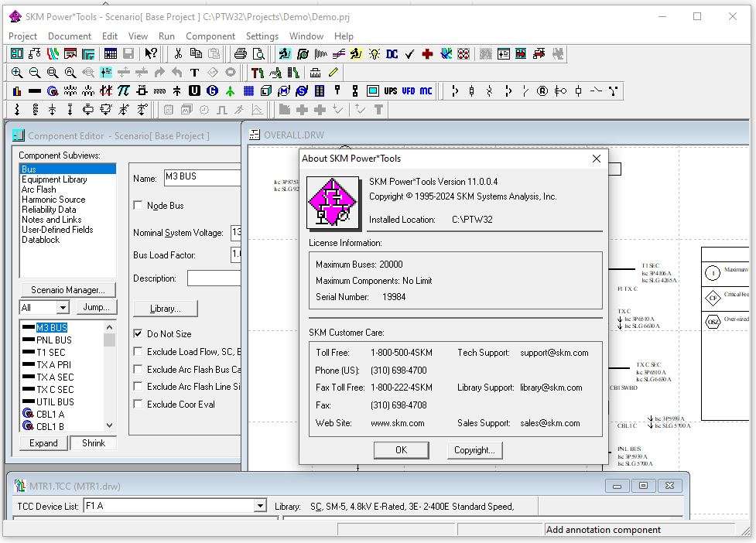This screenshot has height=543, width=756.
Task: Click the light bulb study icon
Action: [375, 53]
